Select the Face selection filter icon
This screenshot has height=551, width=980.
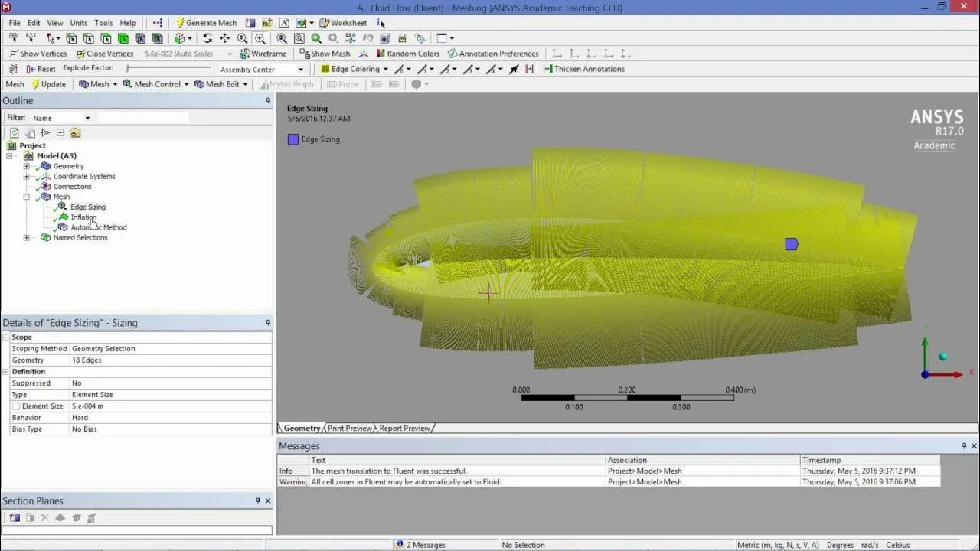coord(106,38)
